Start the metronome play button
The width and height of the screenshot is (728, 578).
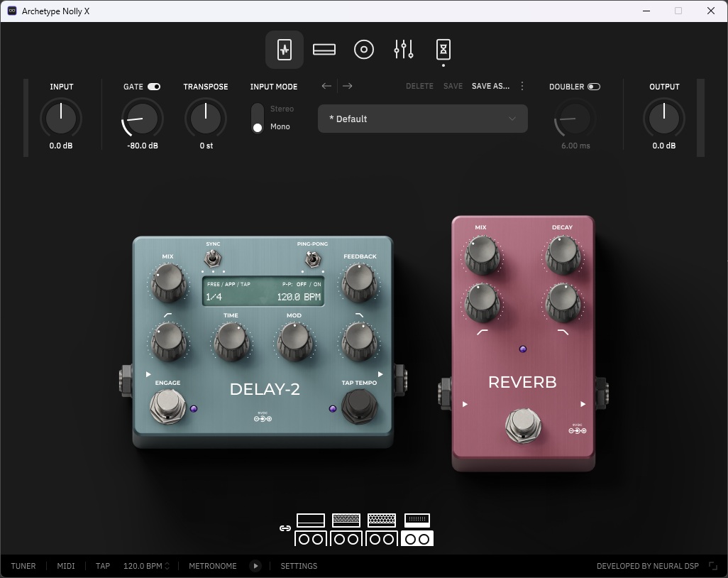pyautogui.click(x=255, y=566)
